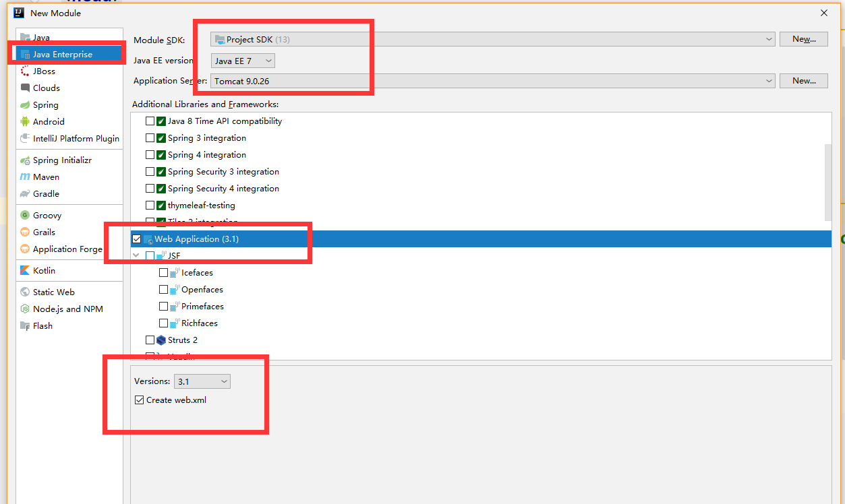
Task: Choose the JBoss red icon
Action: pos(25,71)
